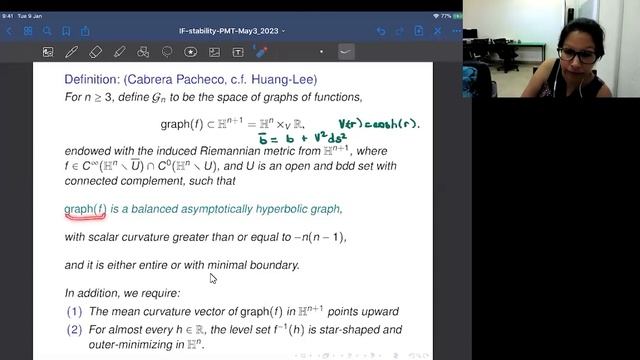Select the Shapes tool
Viewport: 640px width, 360px height.
[x=143, y=52]
